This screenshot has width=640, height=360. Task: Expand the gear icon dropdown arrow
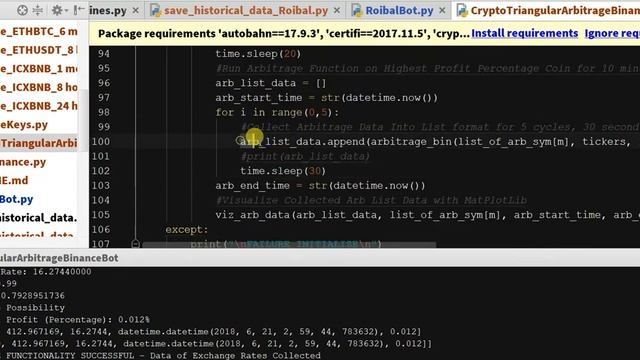click(66, 11)
